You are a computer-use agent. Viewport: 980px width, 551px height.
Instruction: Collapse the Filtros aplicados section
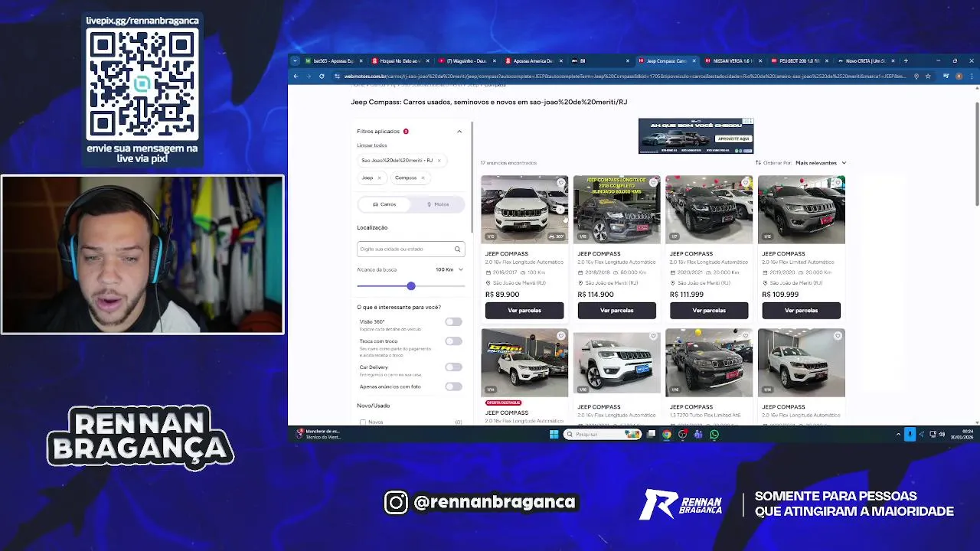click(x=459, y=132)
